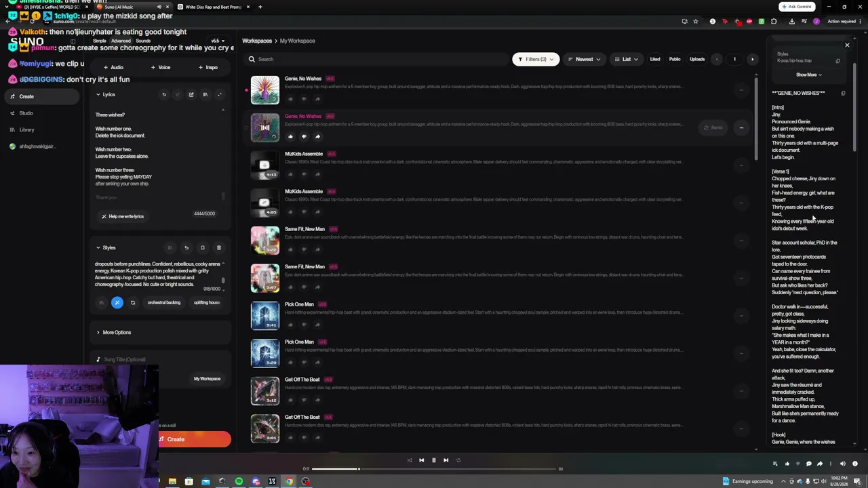Open the first Genie, No Wishes cover art
This screenshot has height=488, width=868.
coord(264,90)
